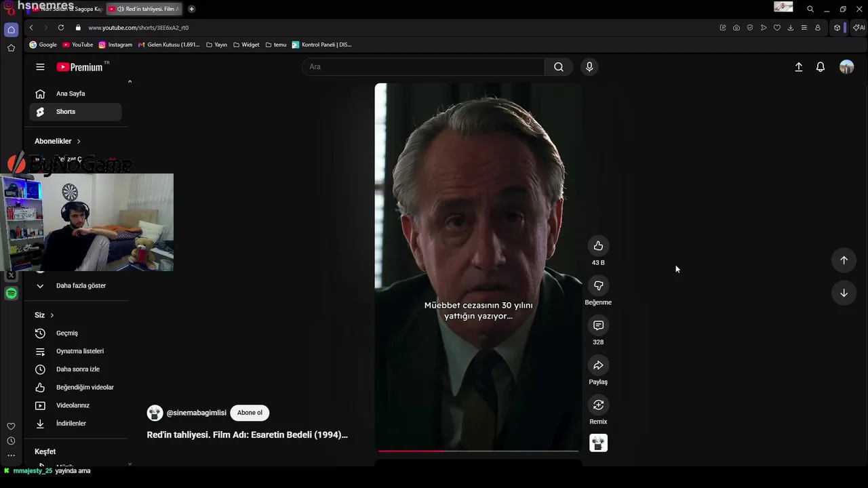Open Opera sidebar history clock icon

(11, 441)
